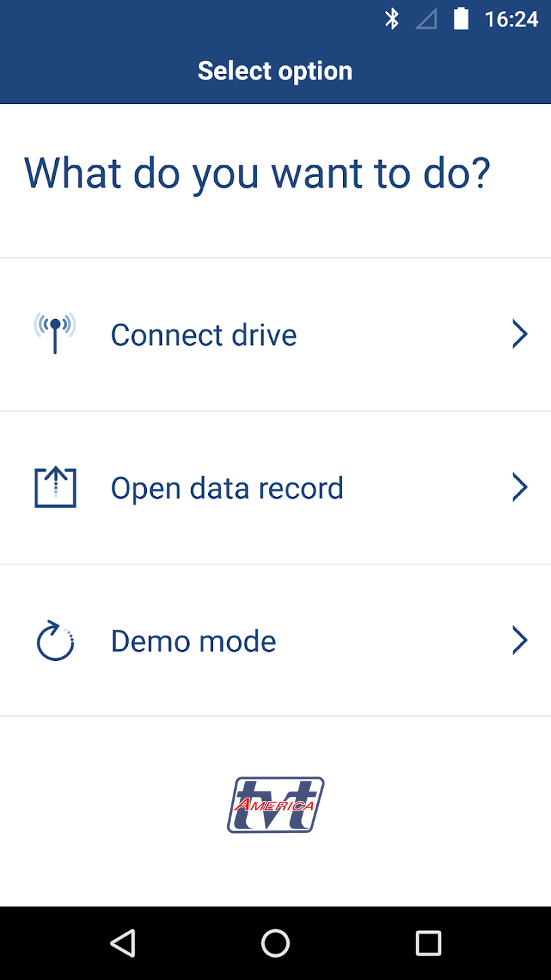Open recent apps with square button
The height and width of the screenshot is (980, 551).
429,943
